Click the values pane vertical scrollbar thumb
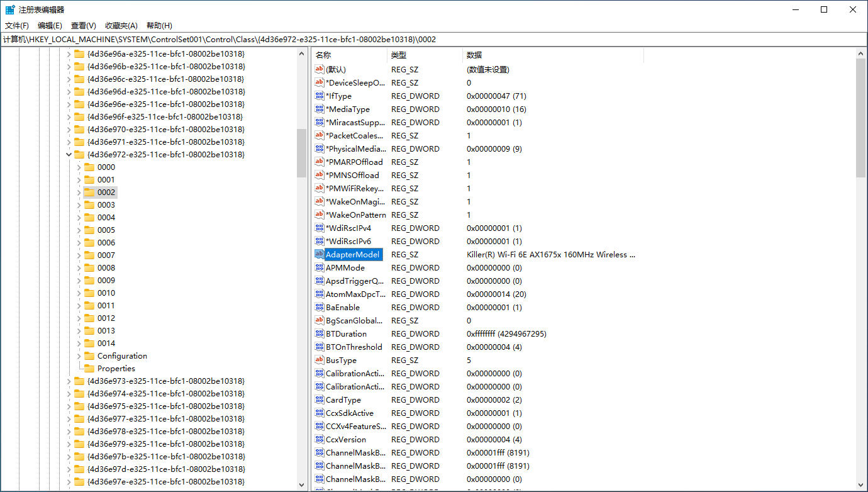Viewport: 868px width, 492px height. [861, 118]
